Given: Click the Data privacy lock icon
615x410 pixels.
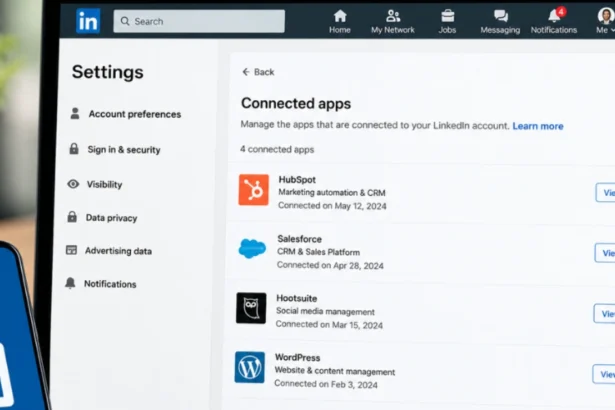Looking at the screenshot, I should click(72, 217).
